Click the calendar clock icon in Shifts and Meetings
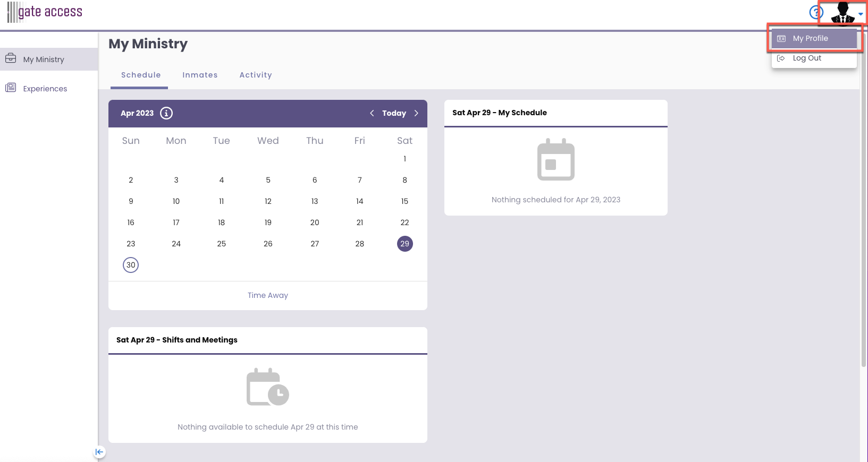 [x=268, y=387]
